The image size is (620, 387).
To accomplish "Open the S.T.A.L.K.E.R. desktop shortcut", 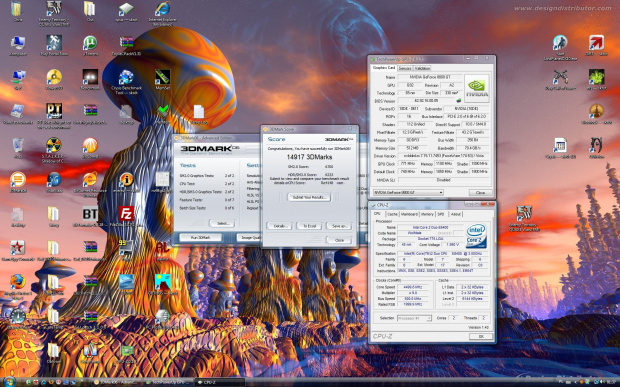I will coord(54,145).
